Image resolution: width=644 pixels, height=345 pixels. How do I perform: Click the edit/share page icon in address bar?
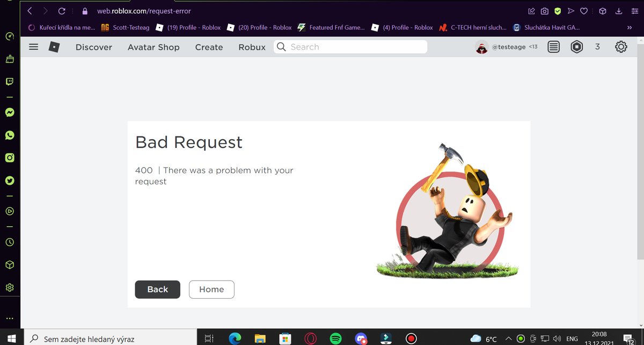531,11
